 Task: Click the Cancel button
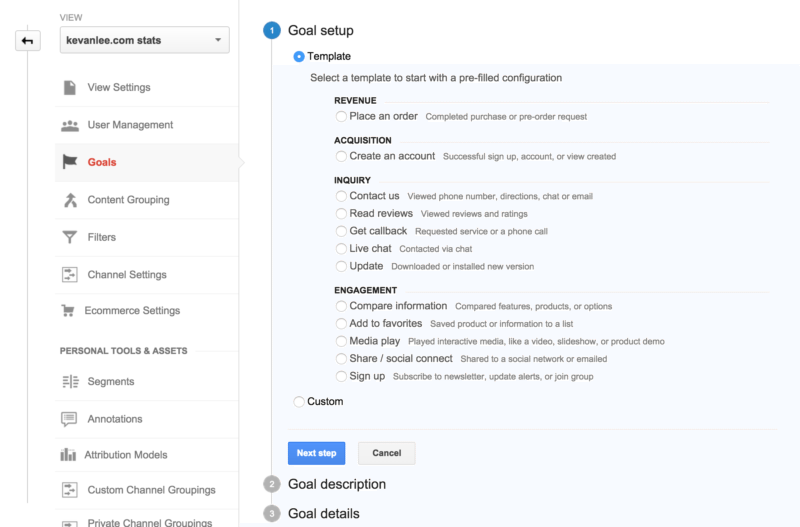coord(387,453)
